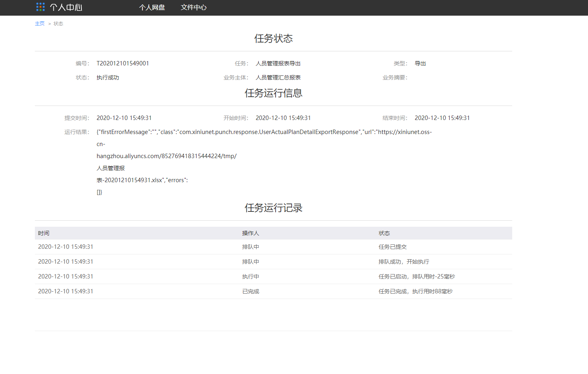Click the 排队成功，开始执行 status cell
Viewport: 588px width, 374px height.
coord(404,262)
